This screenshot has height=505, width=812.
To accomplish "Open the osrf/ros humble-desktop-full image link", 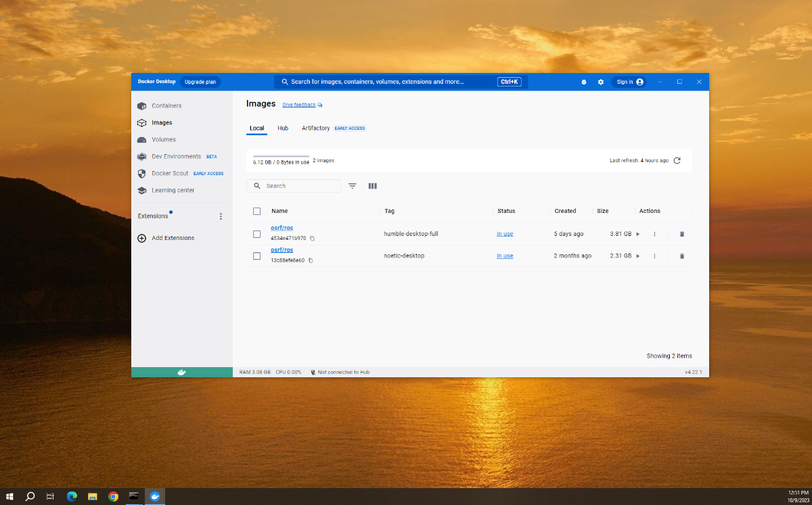I will [282, 229].
